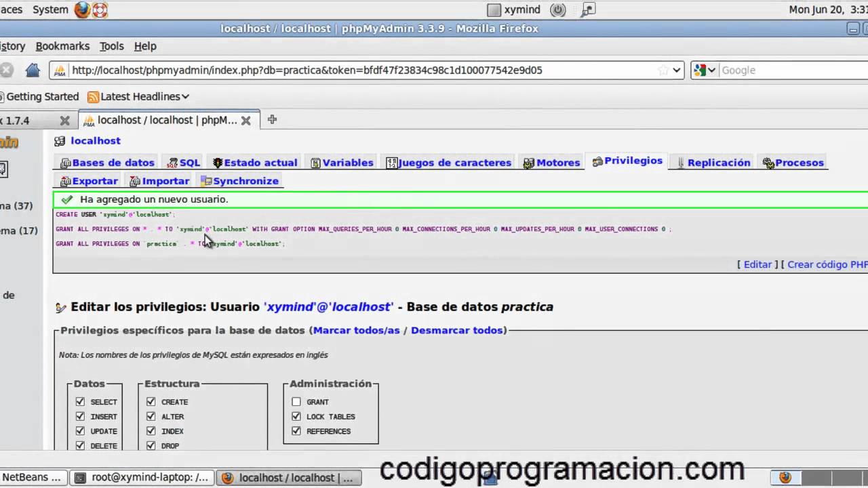Click Crear código PHP link
Screen dimensions: 868x488
(827, 264)
